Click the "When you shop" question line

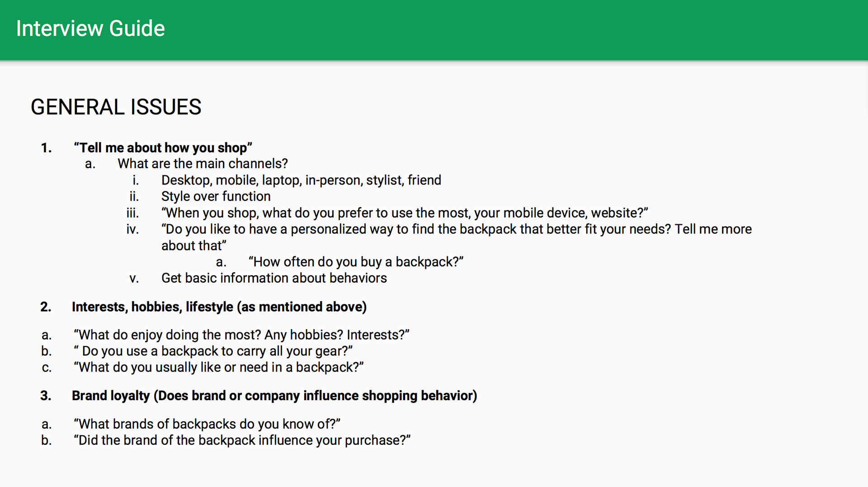(x=405, y=213)
